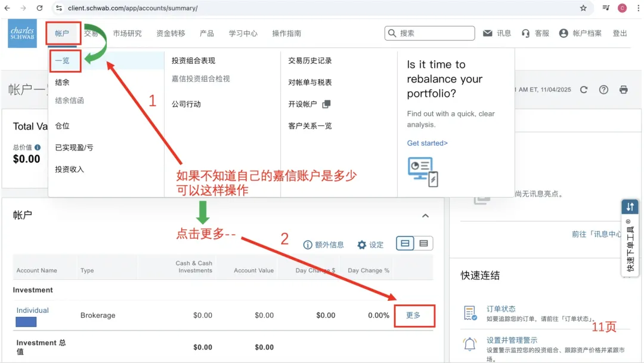This screenshot has width=644, height=363.
Task: Open 交易历史记录 from the dropdown
Action: pos(310,61)
